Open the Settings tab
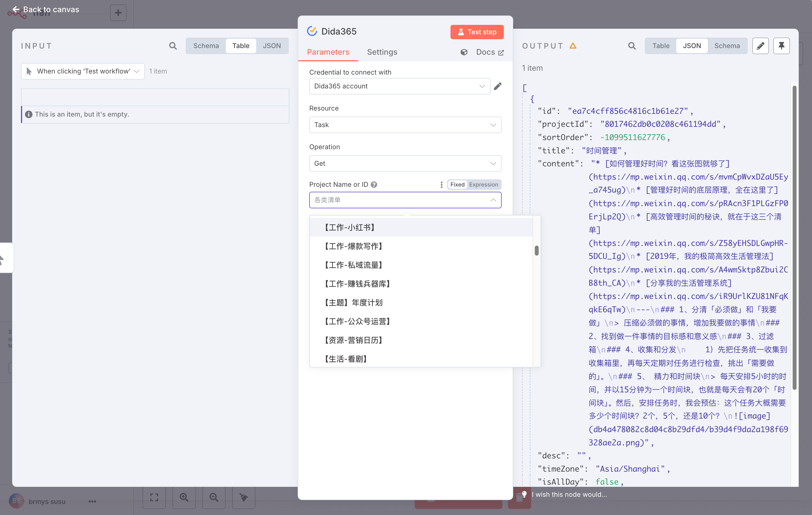The width and height of the screenshot is (812, 515). (x=382, y=52)
